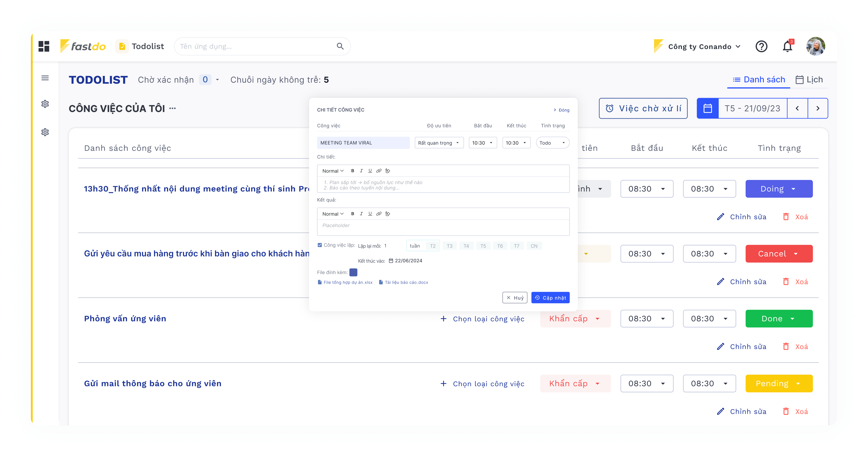Click the fastdo logo
Screen dimensions: 868x456
(x=83, y=47)
